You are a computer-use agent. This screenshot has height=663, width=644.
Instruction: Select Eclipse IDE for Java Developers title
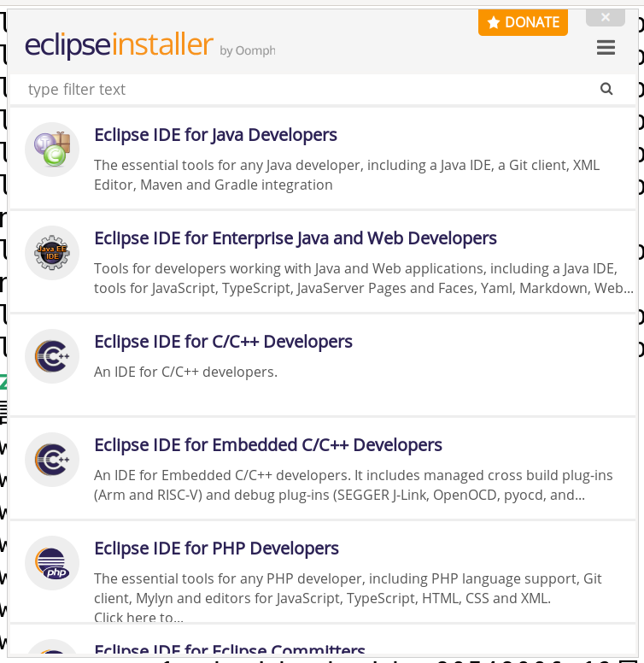point(215,135)
